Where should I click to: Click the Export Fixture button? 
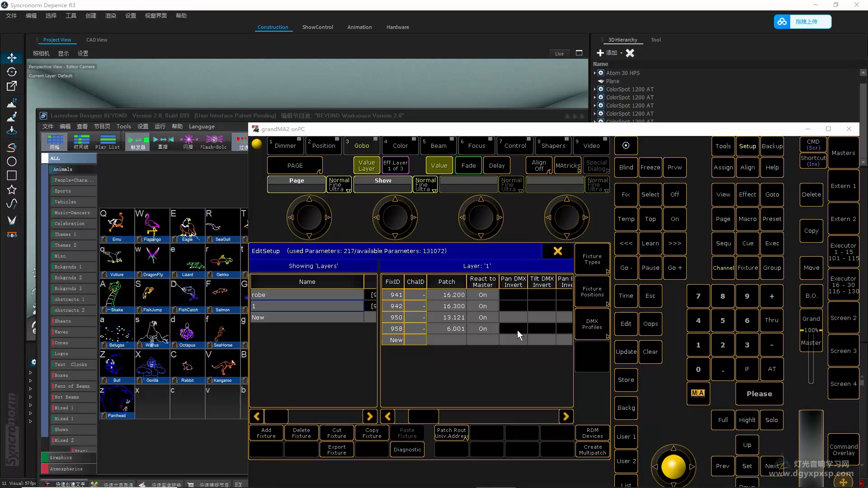(337, 450)
